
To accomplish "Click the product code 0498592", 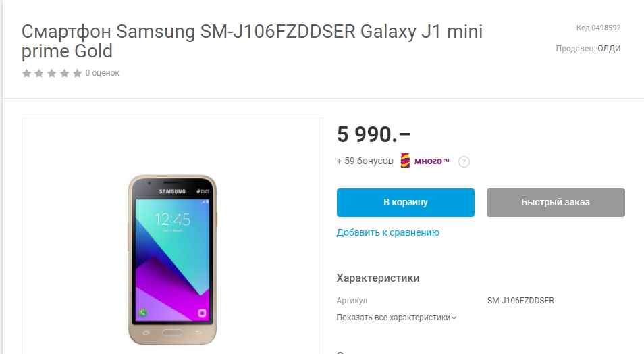I will pyautogui.click(x=606, y=28).
